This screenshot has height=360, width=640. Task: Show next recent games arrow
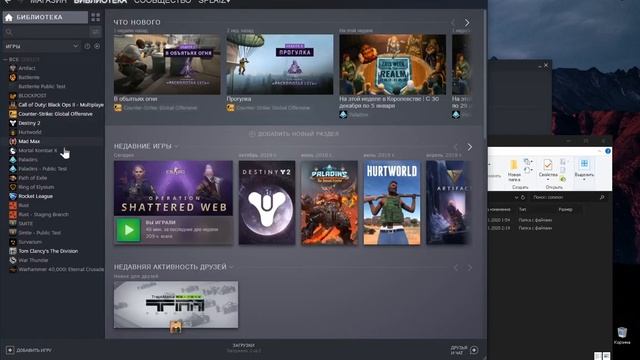point(469,147)
